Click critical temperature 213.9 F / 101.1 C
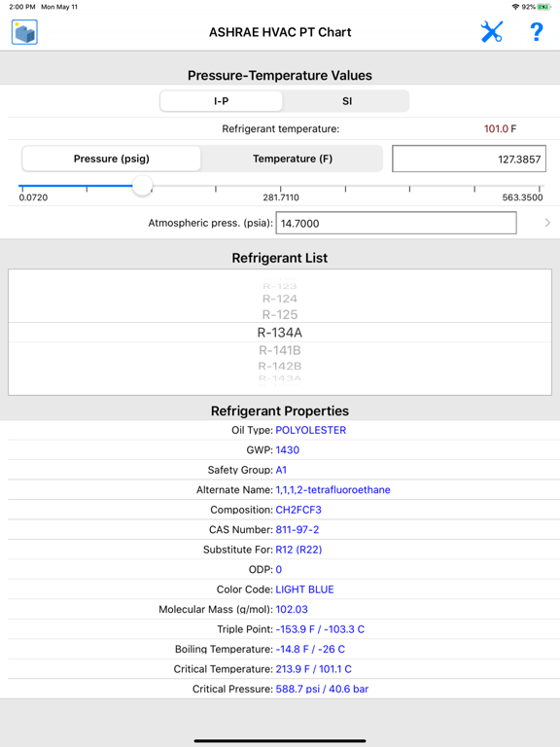The height and width of the screenshot is (747, 560). coord(314,669)
